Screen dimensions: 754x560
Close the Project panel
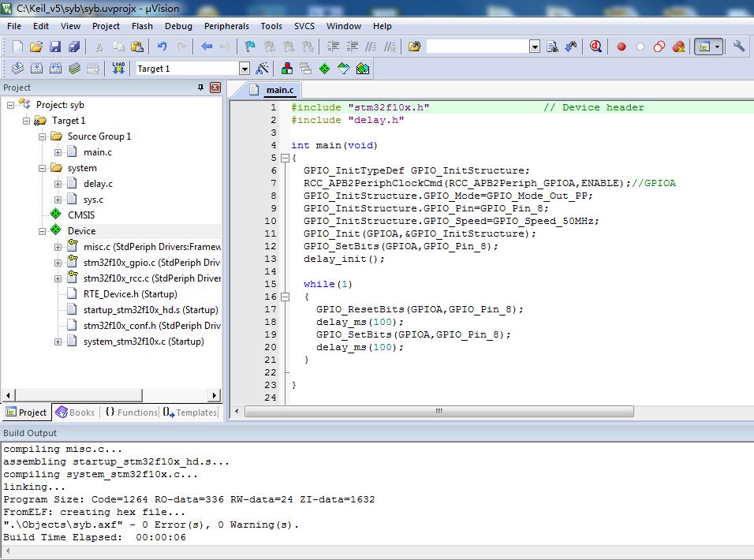pos(215,88)
